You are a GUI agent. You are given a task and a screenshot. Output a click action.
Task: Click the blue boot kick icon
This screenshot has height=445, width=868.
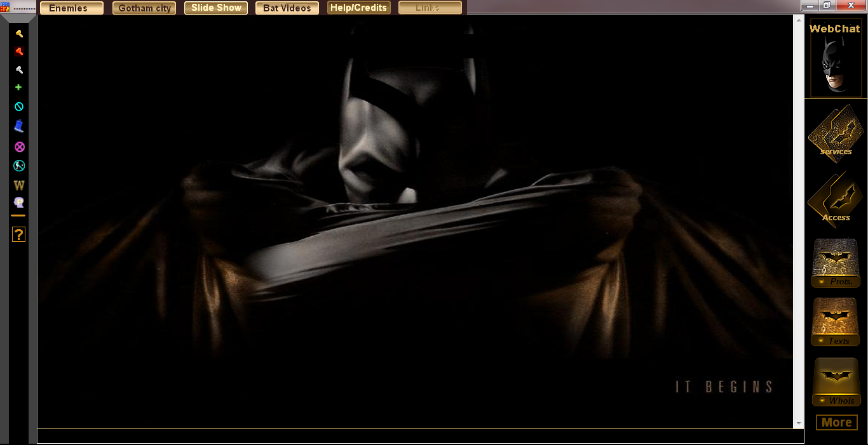click(19, 126)
